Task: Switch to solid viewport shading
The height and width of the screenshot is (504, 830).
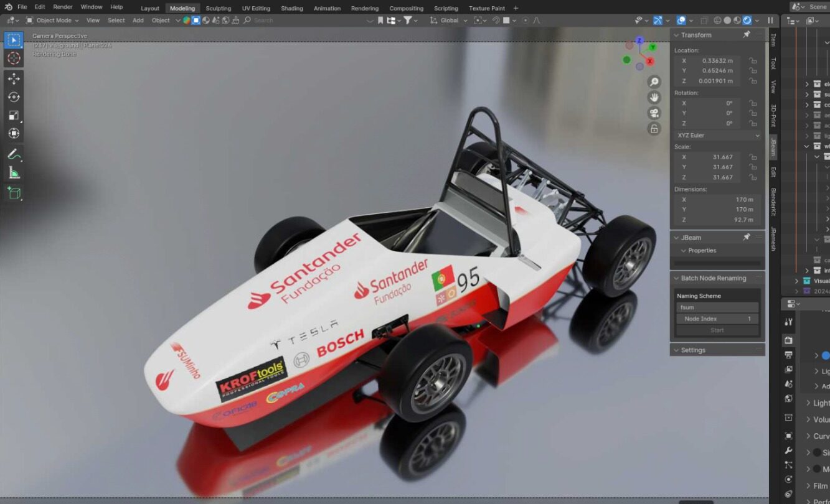Action: coord(727,21)
